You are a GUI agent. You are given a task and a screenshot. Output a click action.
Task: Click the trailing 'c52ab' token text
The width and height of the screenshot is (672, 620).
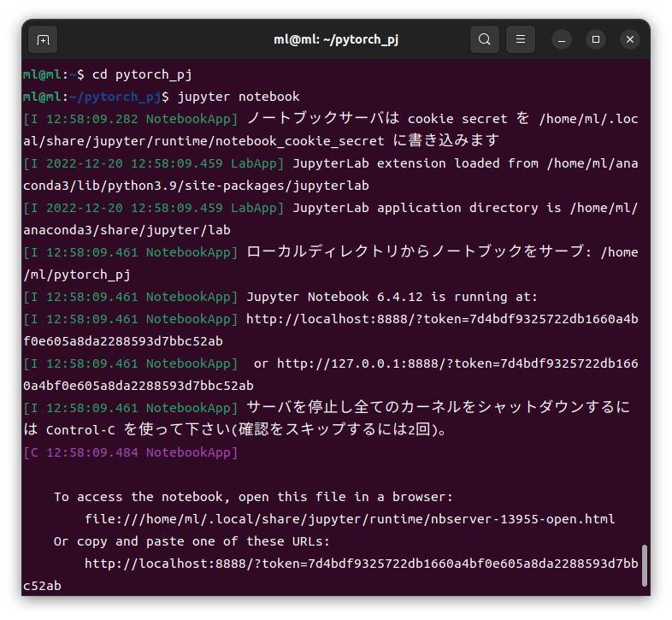42,586
